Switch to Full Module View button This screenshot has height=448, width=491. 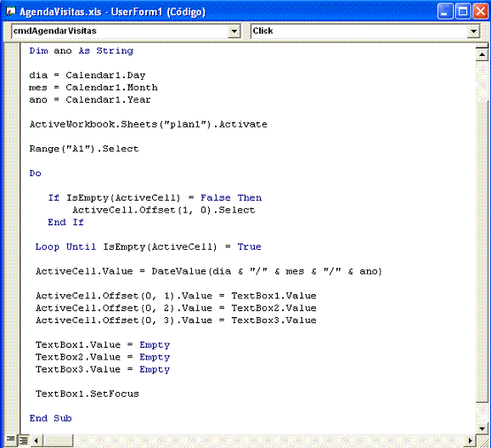point(23,439)
